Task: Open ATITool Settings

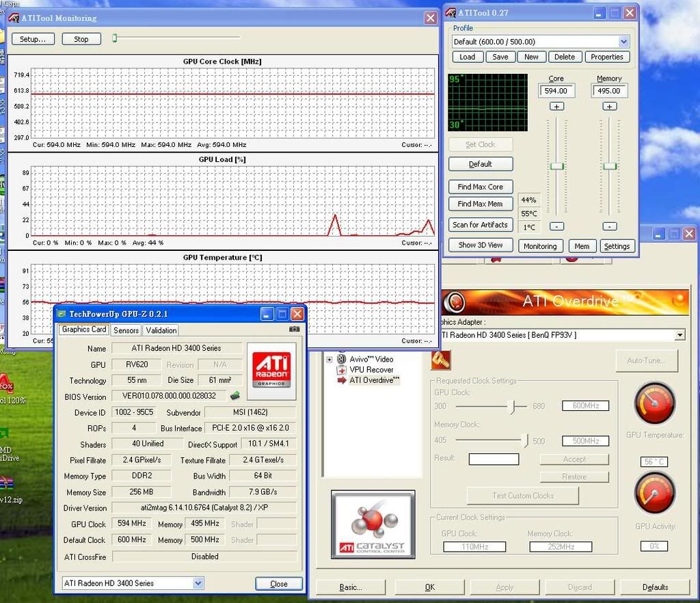Action: 617,246
